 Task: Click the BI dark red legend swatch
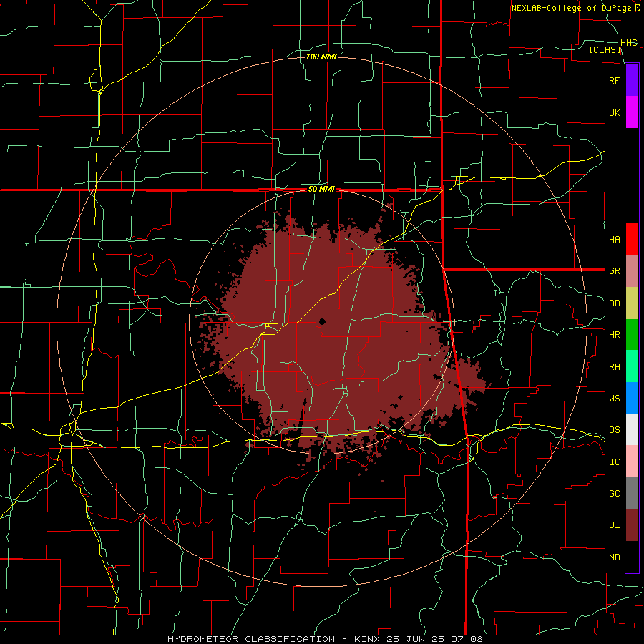(632, 525)
